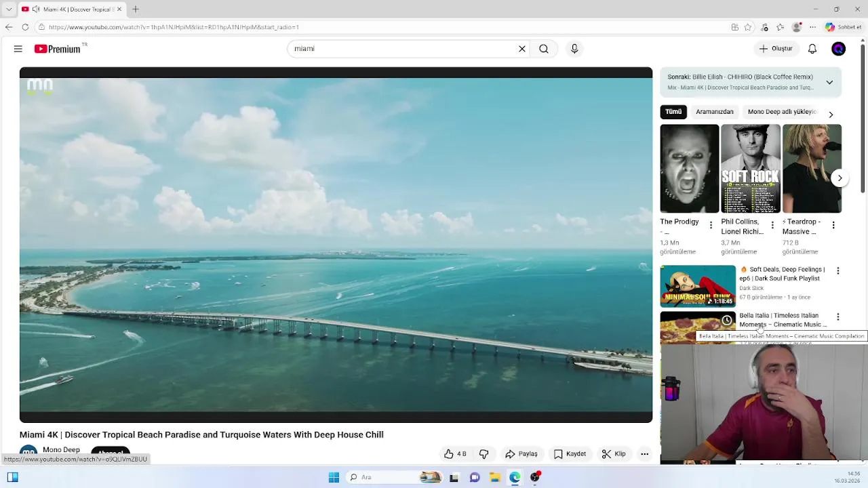
Task: Open the YouTube account avatar menu
Action: pyautogui.click(x=839, y=49)
